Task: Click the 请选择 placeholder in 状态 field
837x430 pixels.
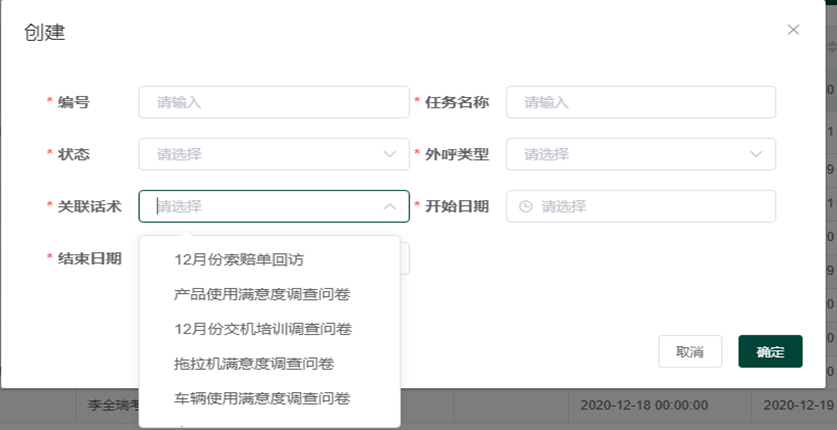Action: point(180,154)
